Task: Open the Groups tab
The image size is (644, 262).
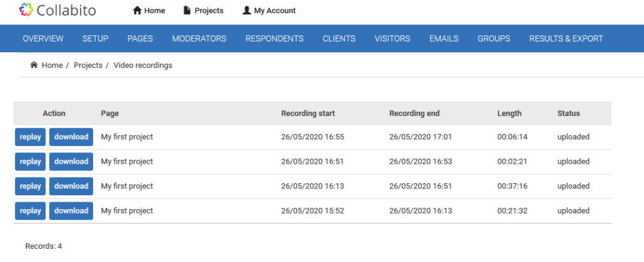Action: pos(494,38)
